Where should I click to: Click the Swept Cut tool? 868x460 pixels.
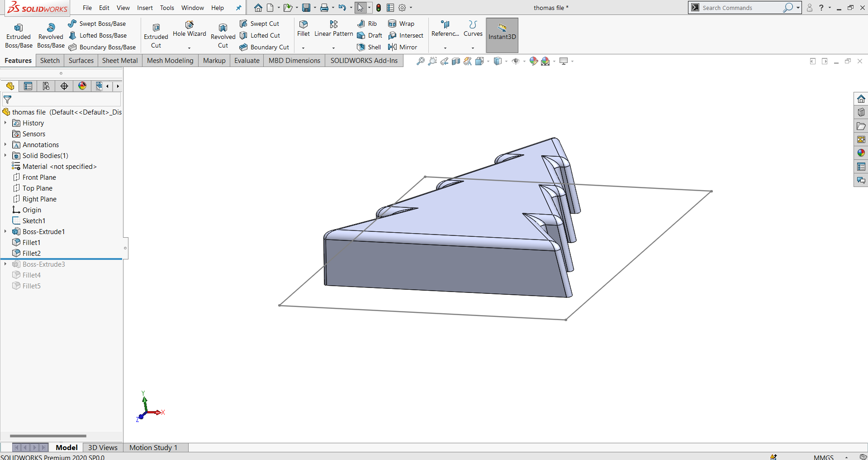[x=260, y=24]
